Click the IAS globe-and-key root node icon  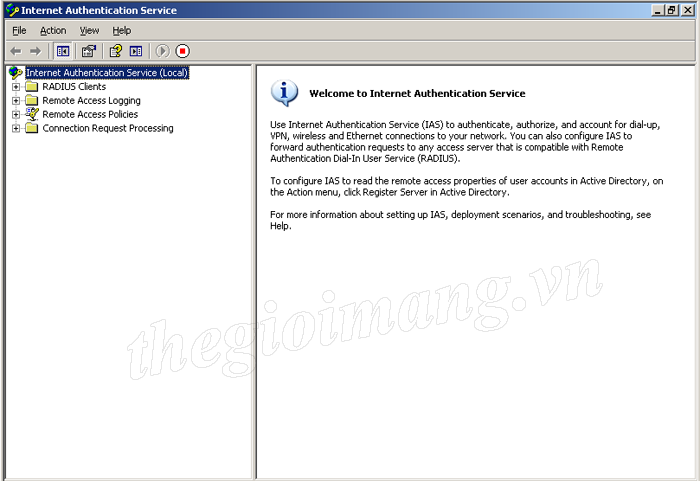pos(16,72)
